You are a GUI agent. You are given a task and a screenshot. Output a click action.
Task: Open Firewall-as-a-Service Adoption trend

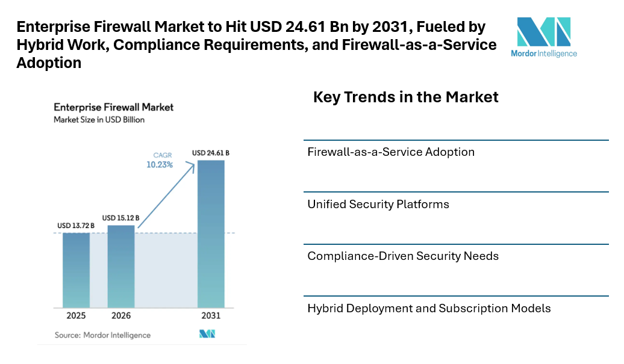[391, 152]
